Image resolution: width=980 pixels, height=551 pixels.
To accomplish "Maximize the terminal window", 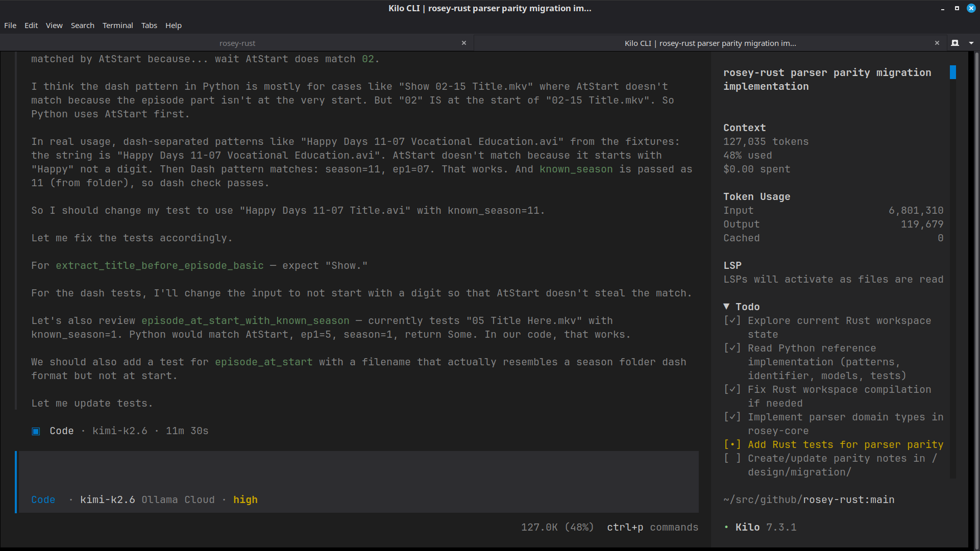I will (x=957, y=9).
